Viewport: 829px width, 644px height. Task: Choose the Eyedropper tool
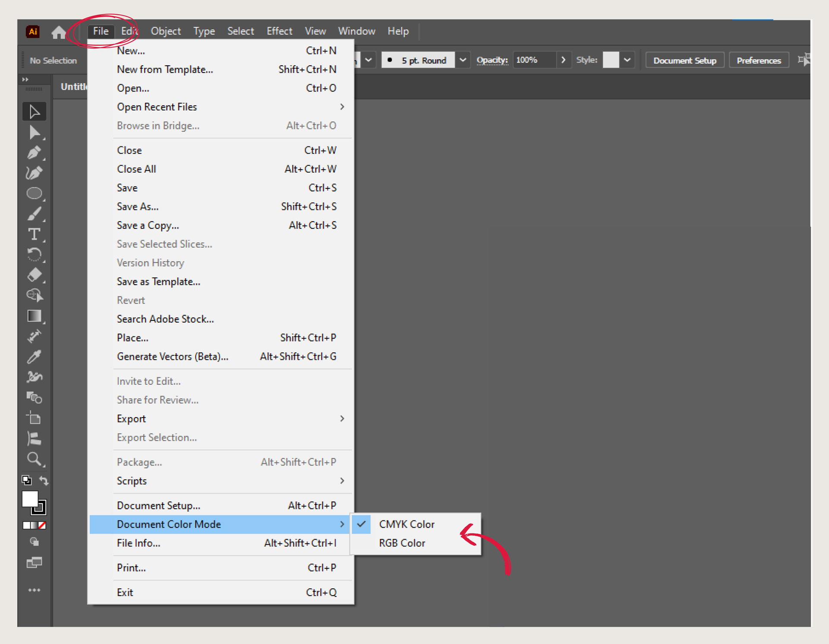(34, 356)
